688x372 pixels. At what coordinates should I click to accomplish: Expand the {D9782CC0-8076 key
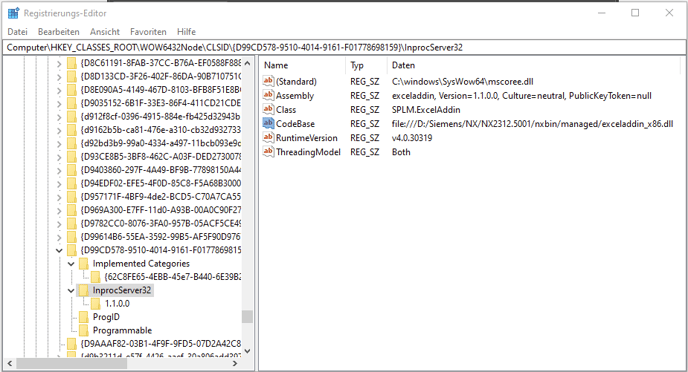pos(59,224)
